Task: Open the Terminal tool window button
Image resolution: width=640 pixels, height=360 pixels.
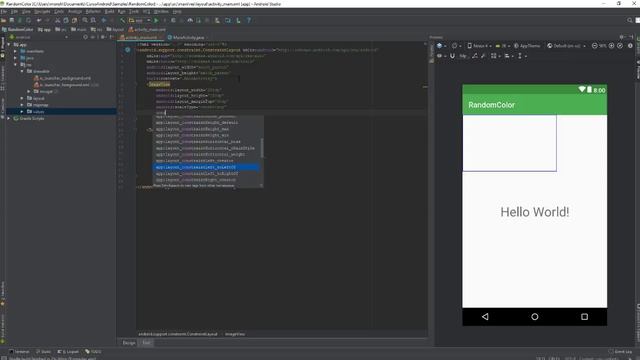Action: pos(20,351)
